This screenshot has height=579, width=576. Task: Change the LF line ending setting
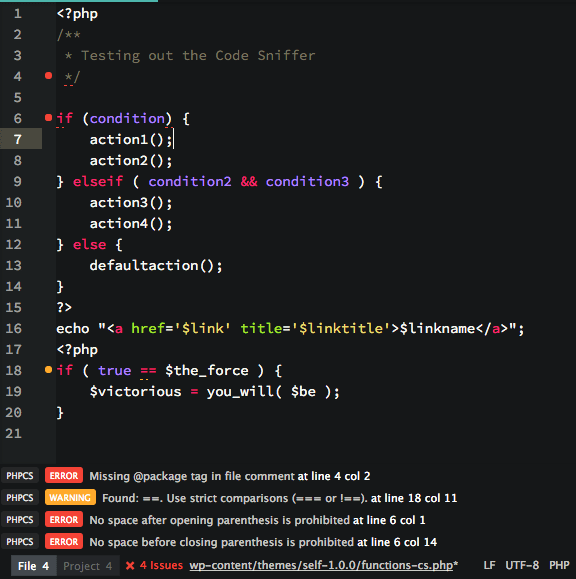(x=489, y=565)
